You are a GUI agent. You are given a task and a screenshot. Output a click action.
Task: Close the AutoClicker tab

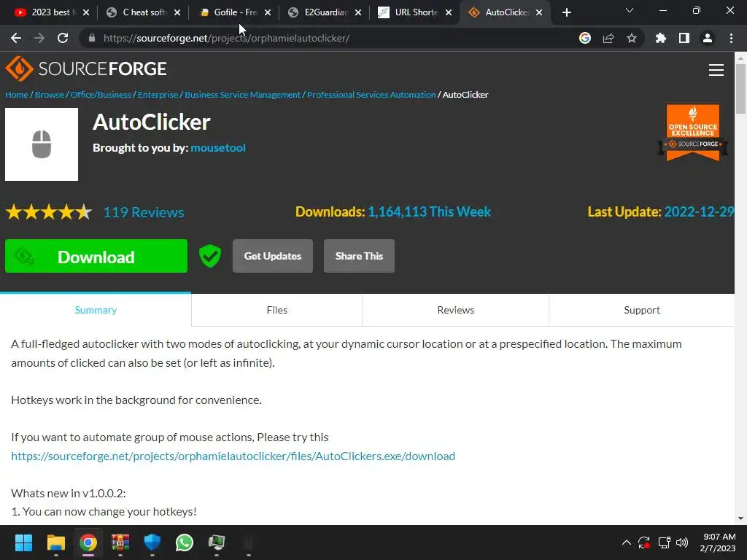539,12
